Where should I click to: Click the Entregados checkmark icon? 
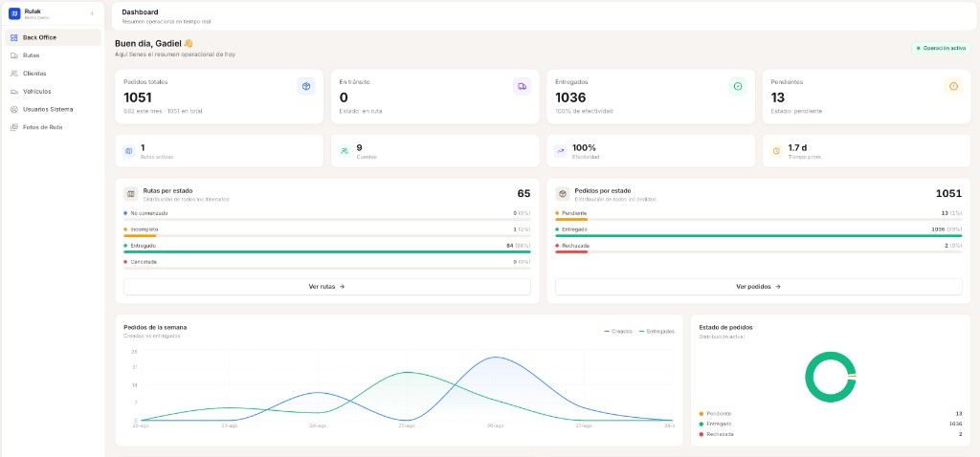(x=738, y=87)
